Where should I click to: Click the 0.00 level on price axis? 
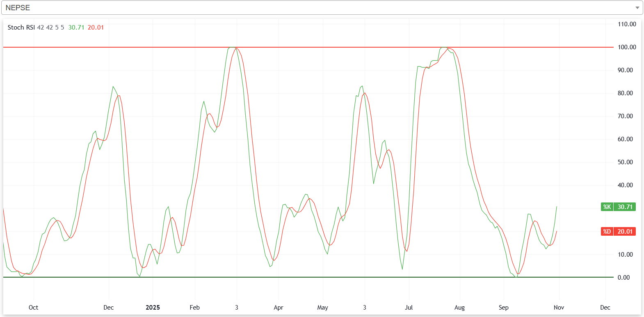(x=623, y=278)
